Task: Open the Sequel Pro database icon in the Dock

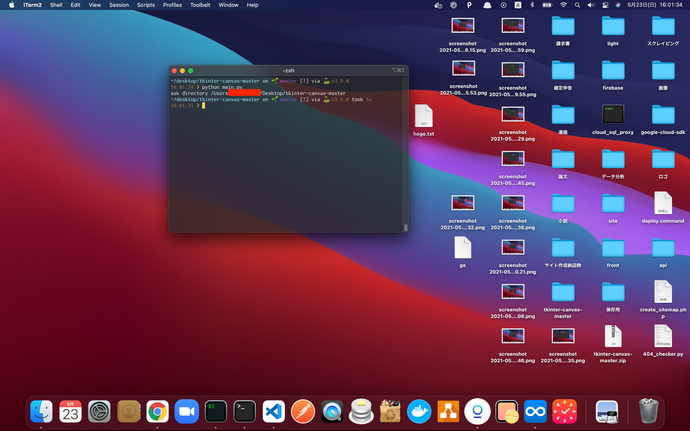Action: coord(361,411)
